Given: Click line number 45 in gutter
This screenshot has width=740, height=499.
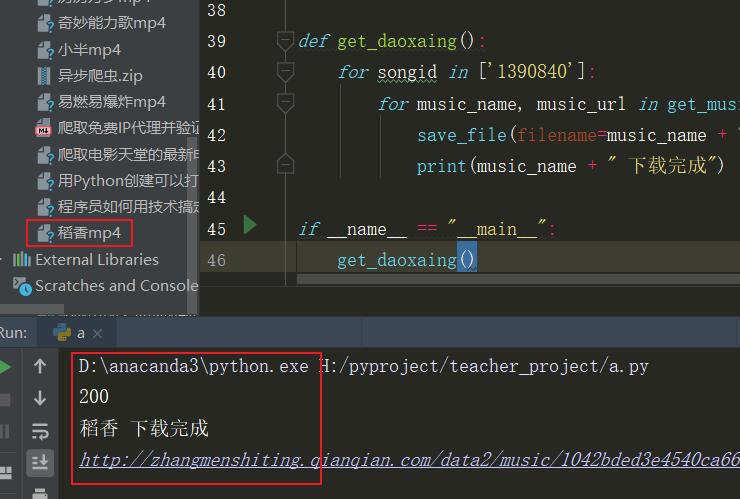Looking at the screenshot, I should (x=216, y=229).
